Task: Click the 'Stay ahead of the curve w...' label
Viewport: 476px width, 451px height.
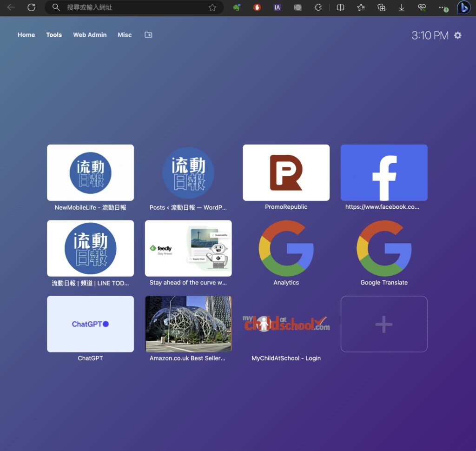Action: [x=188, y=282]
